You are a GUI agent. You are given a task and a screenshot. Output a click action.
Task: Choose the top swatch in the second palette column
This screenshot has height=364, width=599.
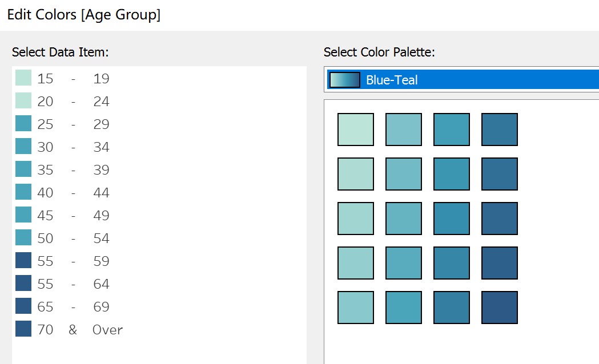[404, 130]
